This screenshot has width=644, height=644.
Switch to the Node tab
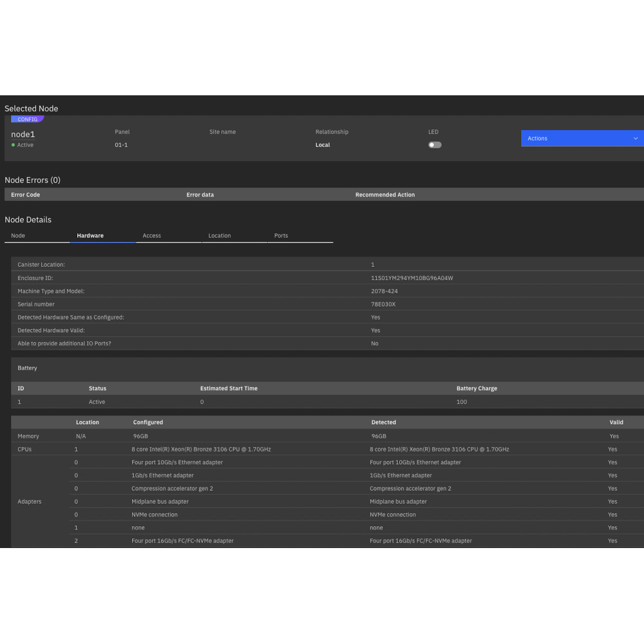click(18, 236)
